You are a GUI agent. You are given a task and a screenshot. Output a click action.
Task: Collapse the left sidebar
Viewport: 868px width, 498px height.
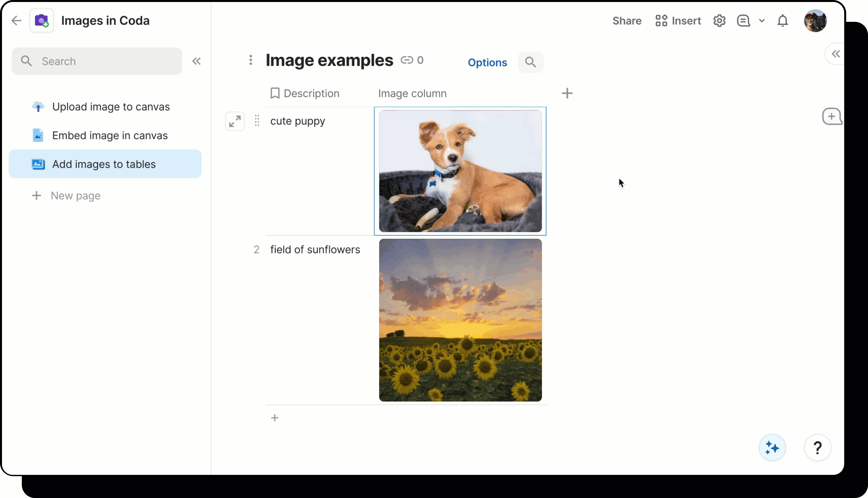(197, 61)
